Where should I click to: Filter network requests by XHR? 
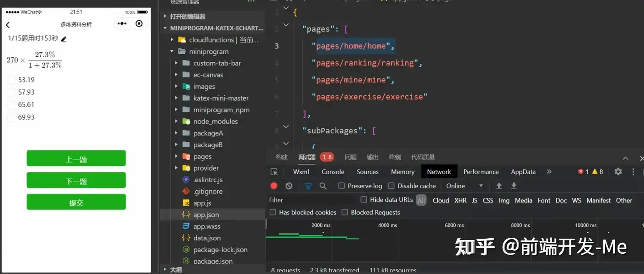pyautogui.click(x=460, y=200)
